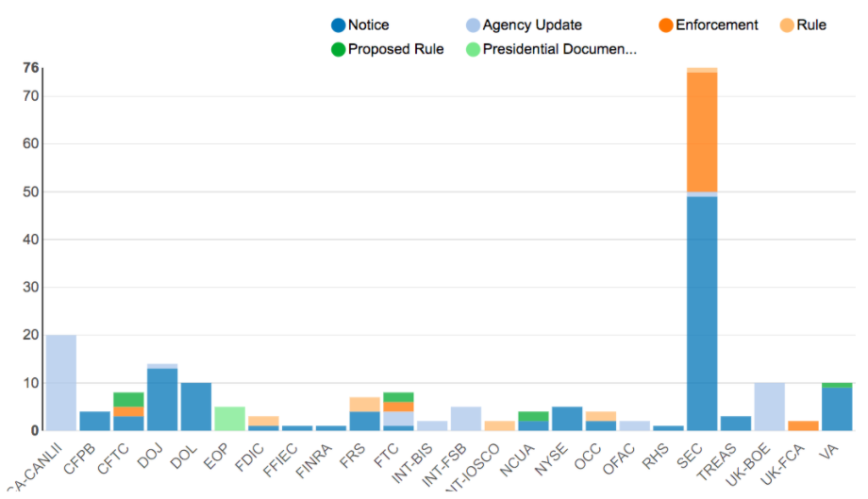The width and height of the screenshot is (868, 499).
Task: Click the RHS x-axis label
Action: [x=656, y=456]
